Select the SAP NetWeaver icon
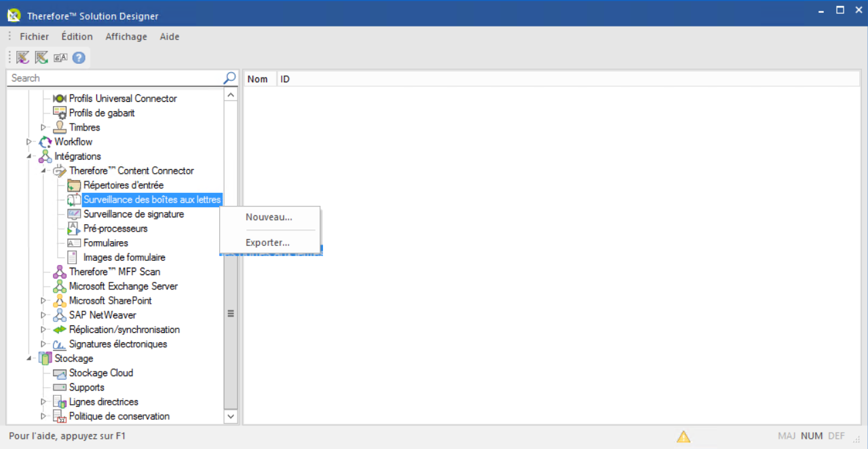Screen dimensions: 868x449 click(60, 315)
